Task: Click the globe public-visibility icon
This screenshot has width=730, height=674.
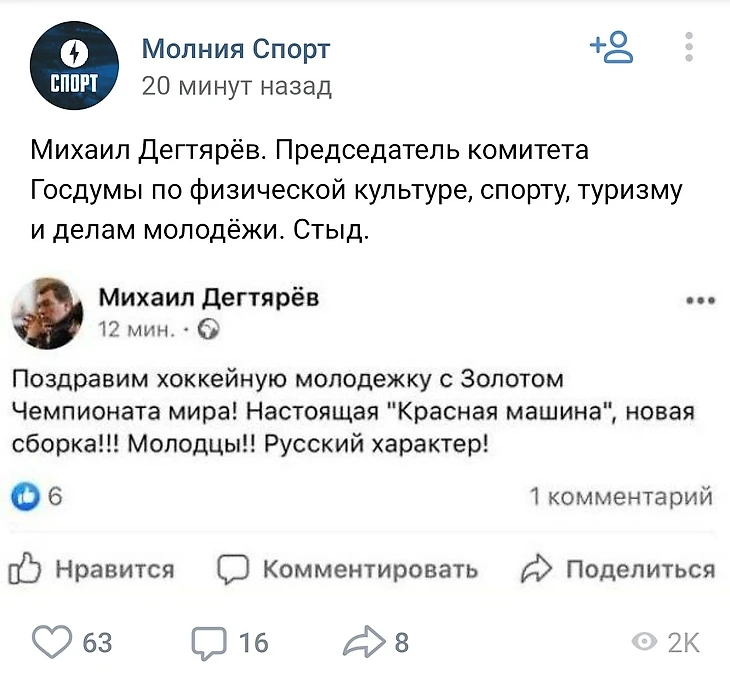Action: 210,328
